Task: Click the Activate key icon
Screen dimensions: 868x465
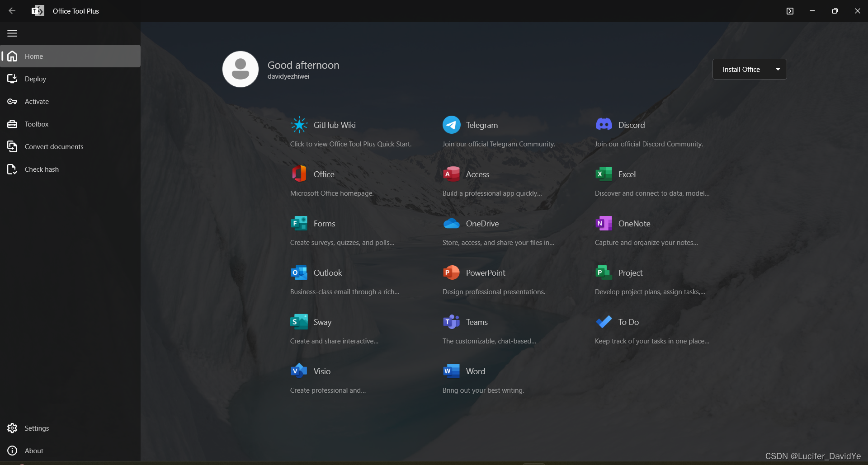Action: coord(12,101)
